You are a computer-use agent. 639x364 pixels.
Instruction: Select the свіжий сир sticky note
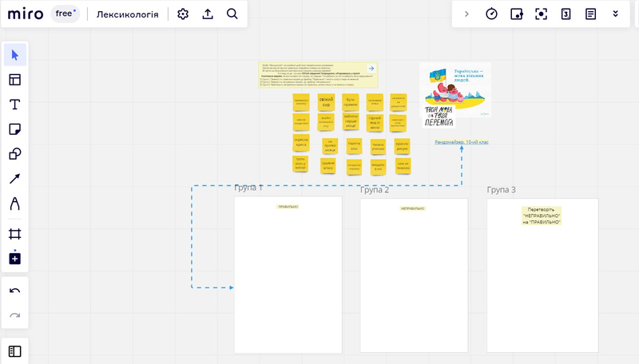(326, 102)
